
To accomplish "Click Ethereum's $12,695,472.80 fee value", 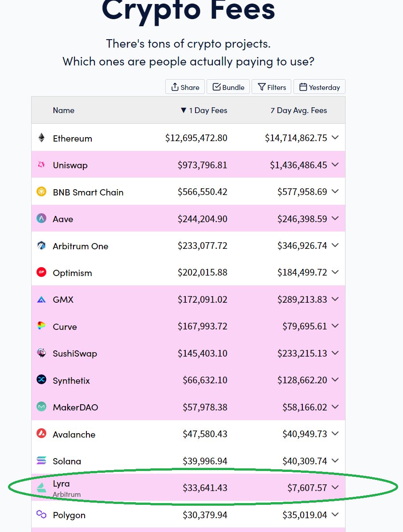I will pos(196,138).
